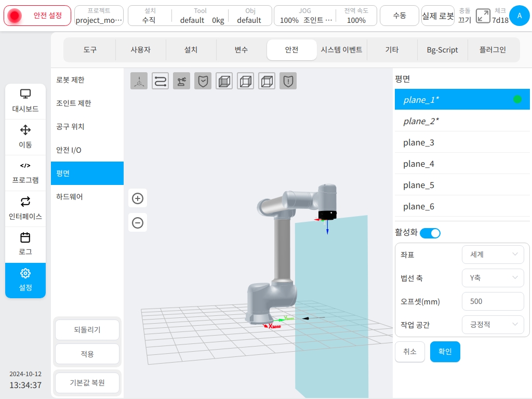The width and height of the screenshot is (532, 399).
Task: Click the 기본값 복원 restore defaults button
Action: [87, 383]
